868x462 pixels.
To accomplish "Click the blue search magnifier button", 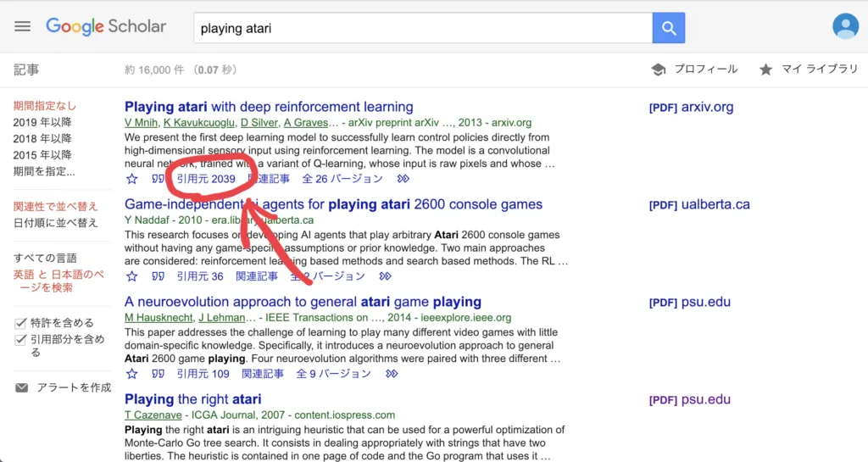I will click(x=669, y=28).
